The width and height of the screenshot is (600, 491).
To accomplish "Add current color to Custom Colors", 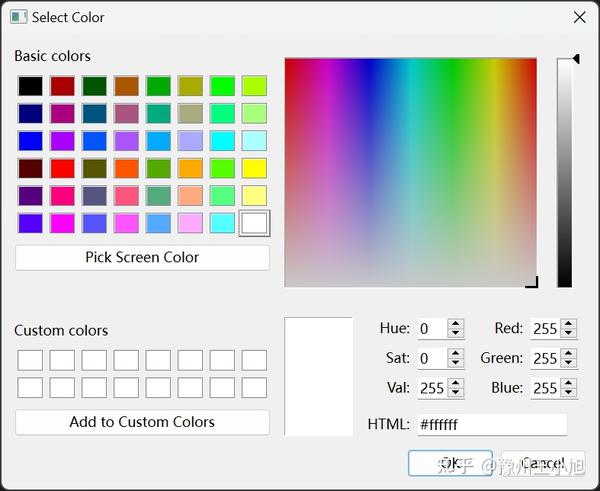I will point(142,422).
